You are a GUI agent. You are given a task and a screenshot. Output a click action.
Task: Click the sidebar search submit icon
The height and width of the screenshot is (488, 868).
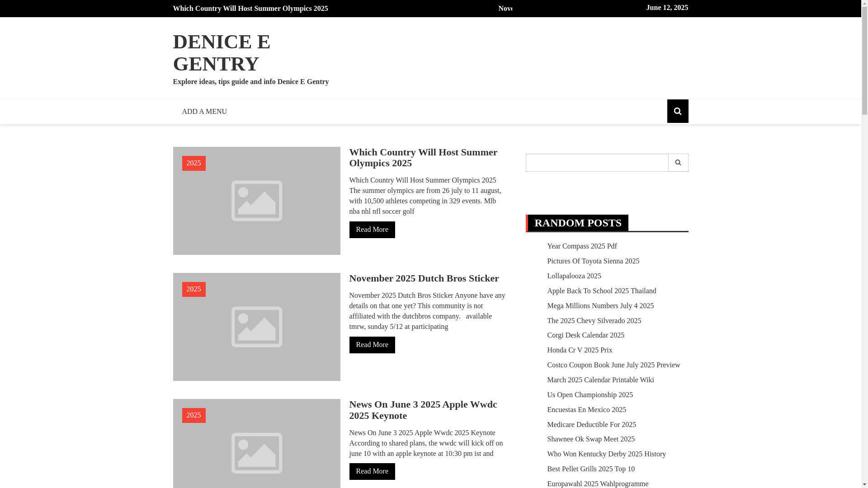click(x=678, y=163)
